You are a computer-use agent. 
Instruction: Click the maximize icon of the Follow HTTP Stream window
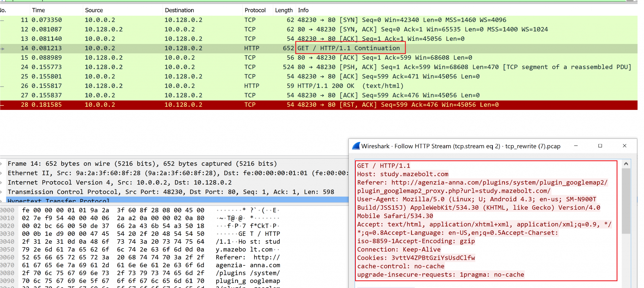[600, 146]
